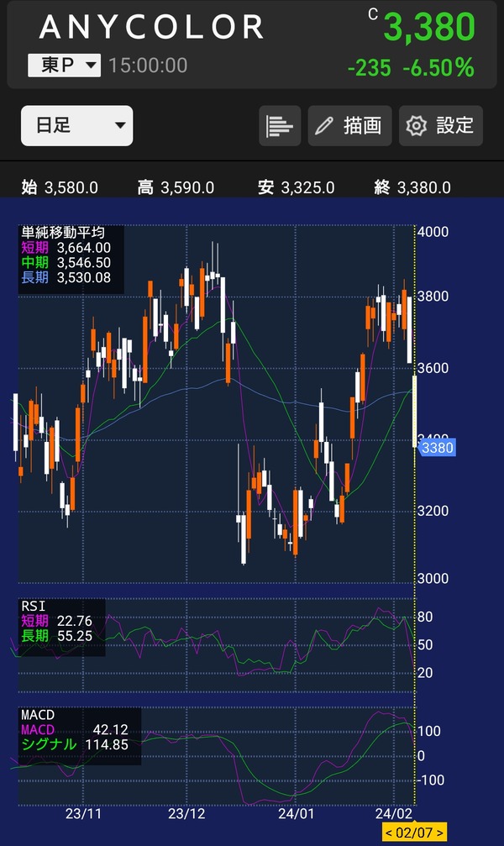
Task: Click the MACD panel title
Action: coord(38,715)
